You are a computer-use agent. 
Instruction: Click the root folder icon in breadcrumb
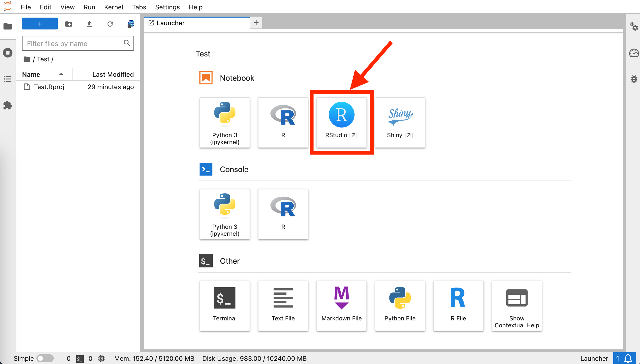tap(27, 59)
